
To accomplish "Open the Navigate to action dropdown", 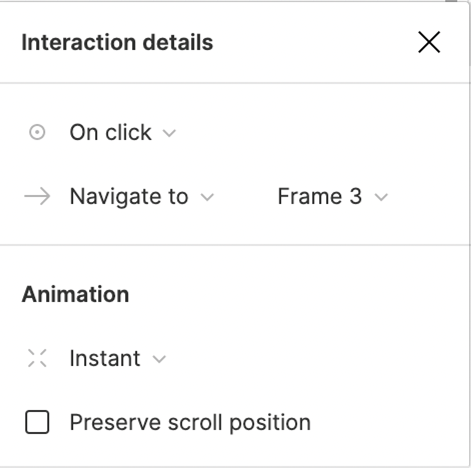I will 142,197.
